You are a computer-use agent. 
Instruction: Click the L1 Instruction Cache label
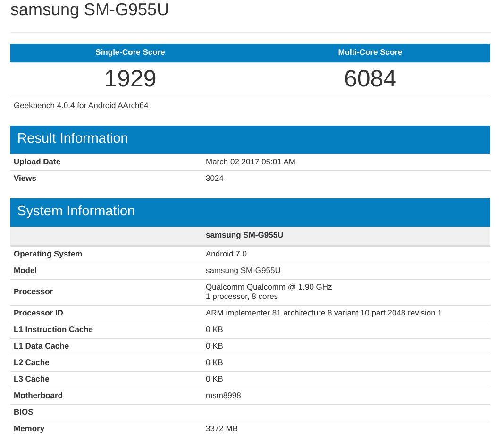[x=53, y=330]
